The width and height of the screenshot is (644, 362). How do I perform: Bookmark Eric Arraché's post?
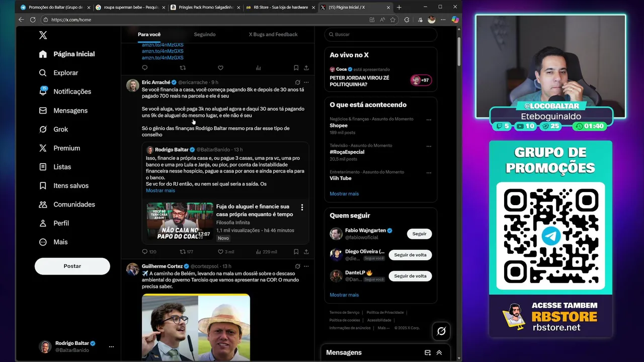[x=296, y=251]
